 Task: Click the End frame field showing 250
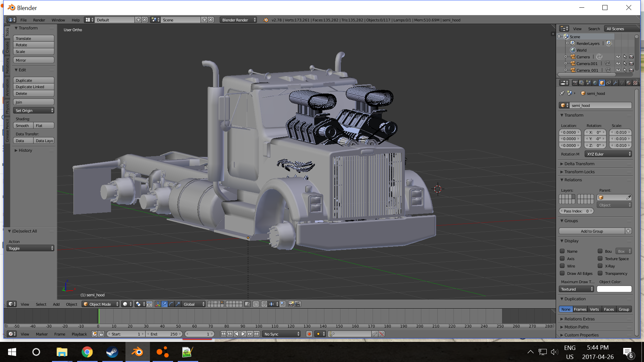[x=165, y=334]
